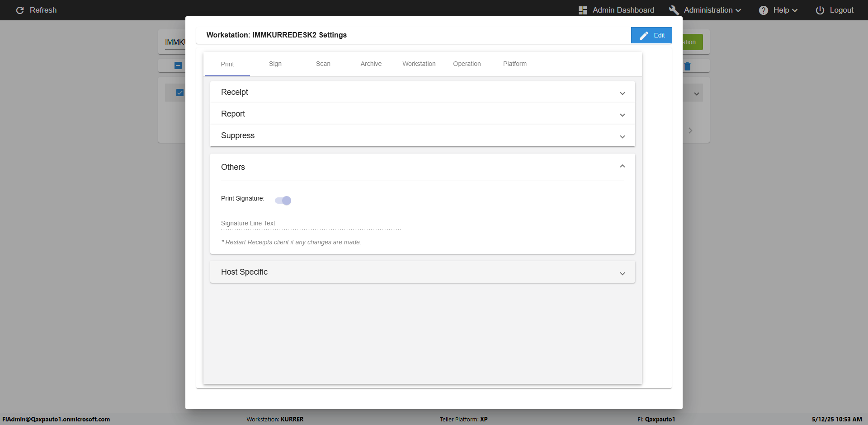Click the select-all indeterminate checkbox

point(178,65)
